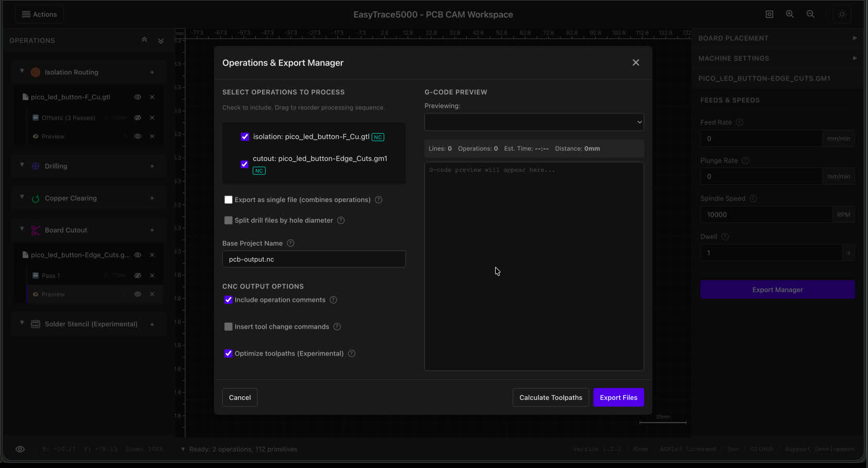The height and width of the screenshot is (468, 868).
Task: Click the Isolation Routing target icon
Action: point(36,72)
